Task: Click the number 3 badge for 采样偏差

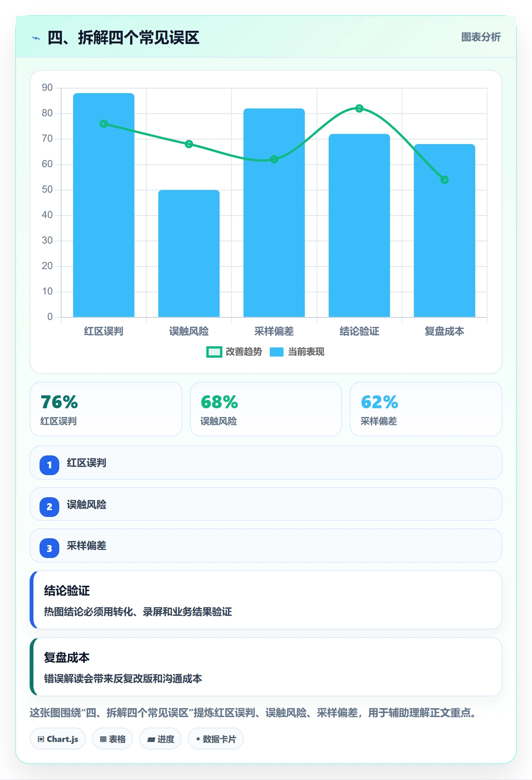Action: (x=49, y=548)
